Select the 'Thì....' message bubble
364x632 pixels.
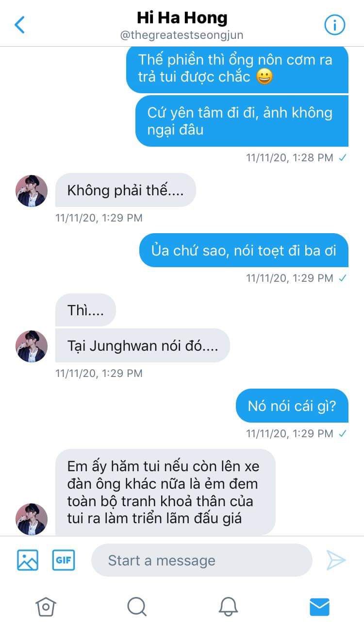point(85,310)
